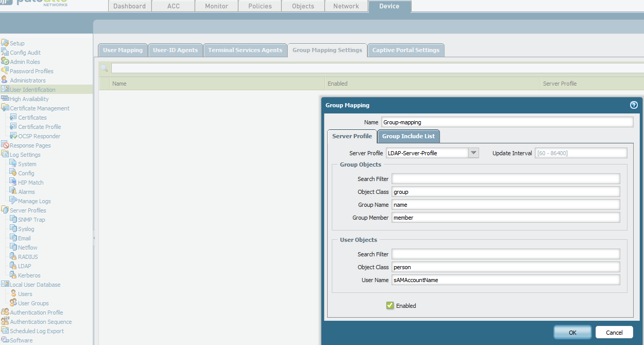Click the Group Objects Object Class field
The height and width of the screenshot is (345, 644).
505,191
